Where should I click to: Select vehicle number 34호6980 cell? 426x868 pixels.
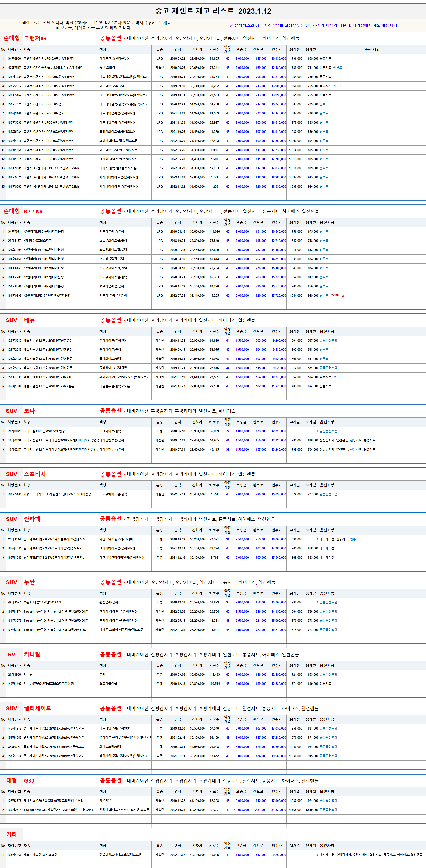click(x=14, y=59)
